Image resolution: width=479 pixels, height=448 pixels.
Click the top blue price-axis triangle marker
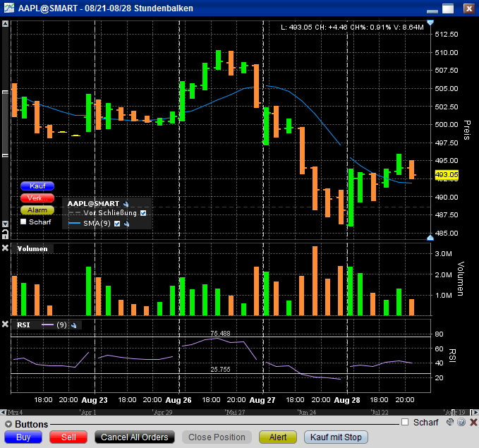click(430, 23)
